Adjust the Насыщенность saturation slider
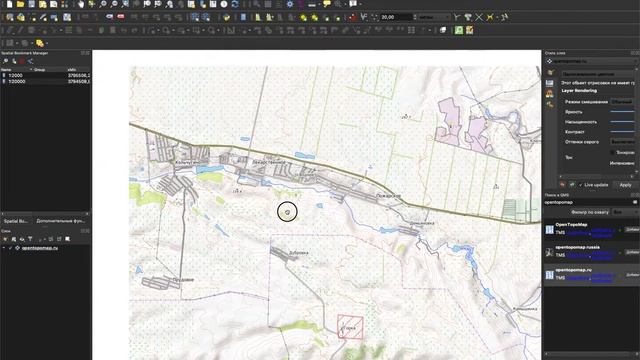This screenshot has height=360, width=640. coord(622,122)
